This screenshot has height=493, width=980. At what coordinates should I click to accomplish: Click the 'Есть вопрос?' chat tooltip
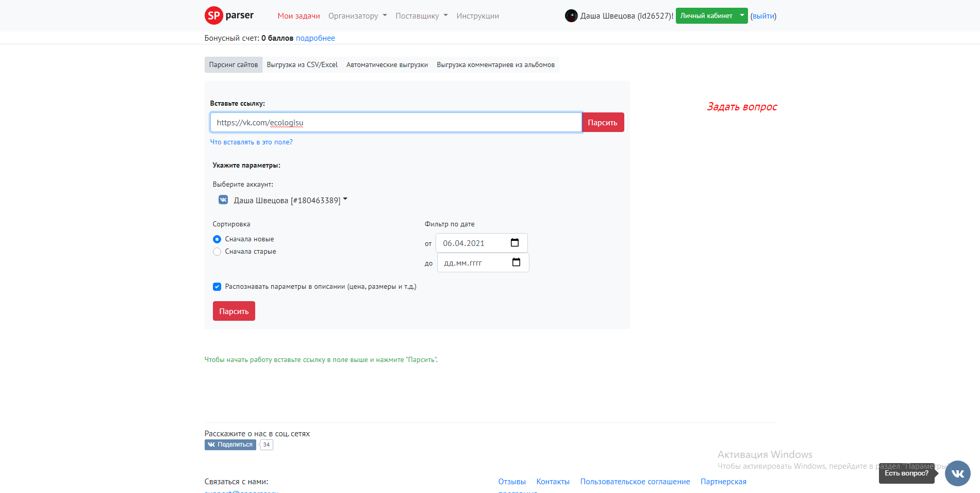coord(907,473)
